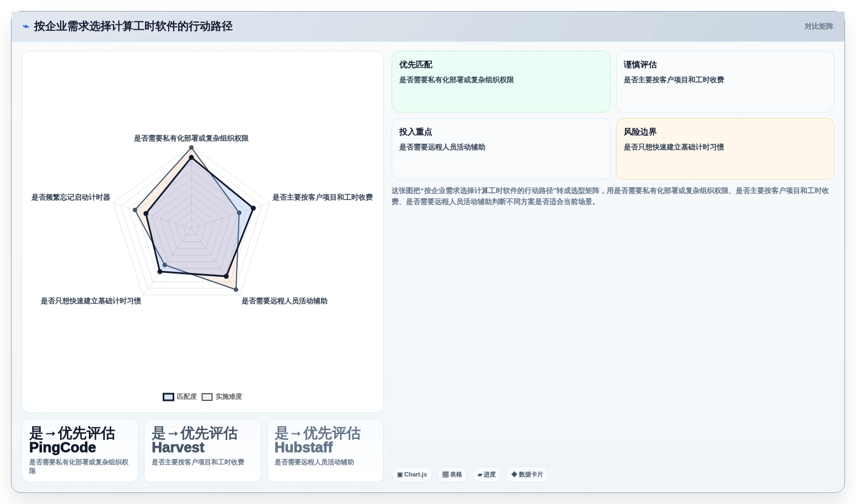Click subtitle text under 风险边界 heading

click(x=673, y=147)
